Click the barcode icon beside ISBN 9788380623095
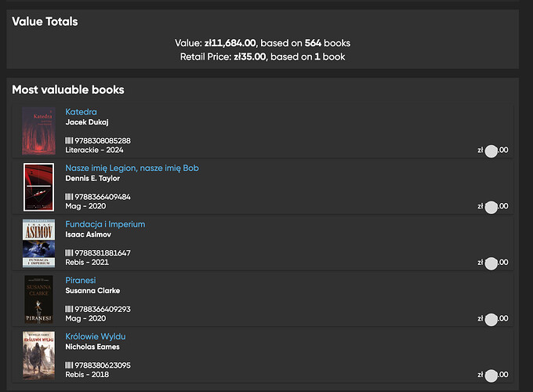The height and width of the screenshot is (392, 533). [x=69, y=365]
